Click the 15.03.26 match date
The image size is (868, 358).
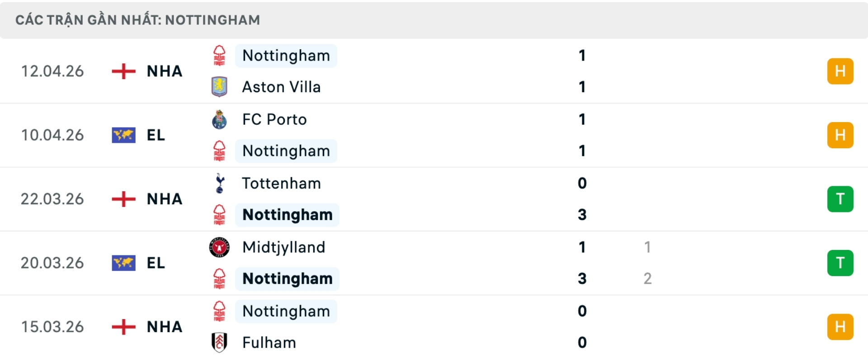tap(52, 327)
